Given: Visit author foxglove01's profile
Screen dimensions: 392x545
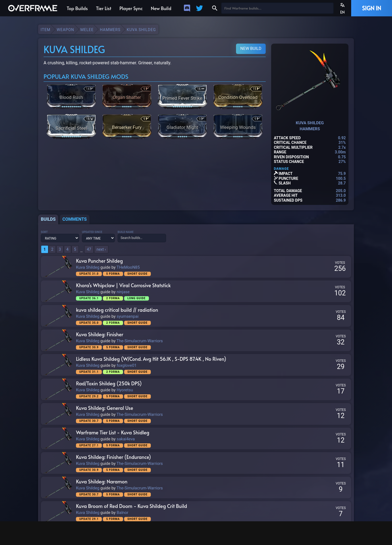Looking at the screenshot, I should tap(127, 365).
